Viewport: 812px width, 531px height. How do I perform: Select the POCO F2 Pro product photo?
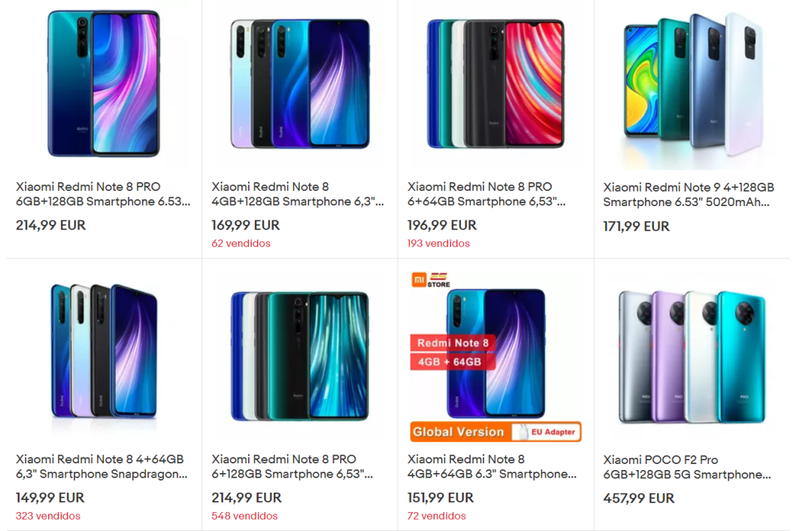pyautogui.click(x=692, y=356)
